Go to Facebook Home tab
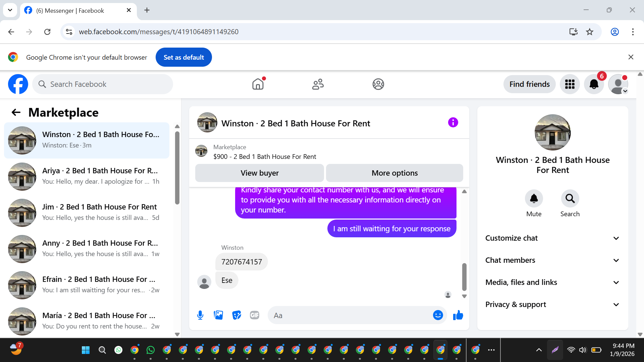This screenshot has height=362, width=644. point(258,84)
